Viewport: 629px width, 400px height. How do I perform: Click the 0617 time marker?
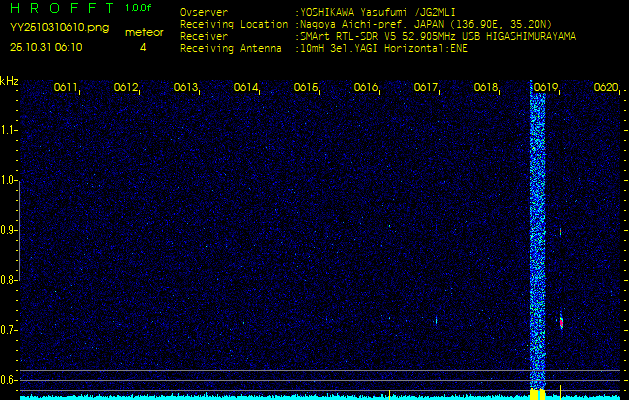click(x=426, y=88)
